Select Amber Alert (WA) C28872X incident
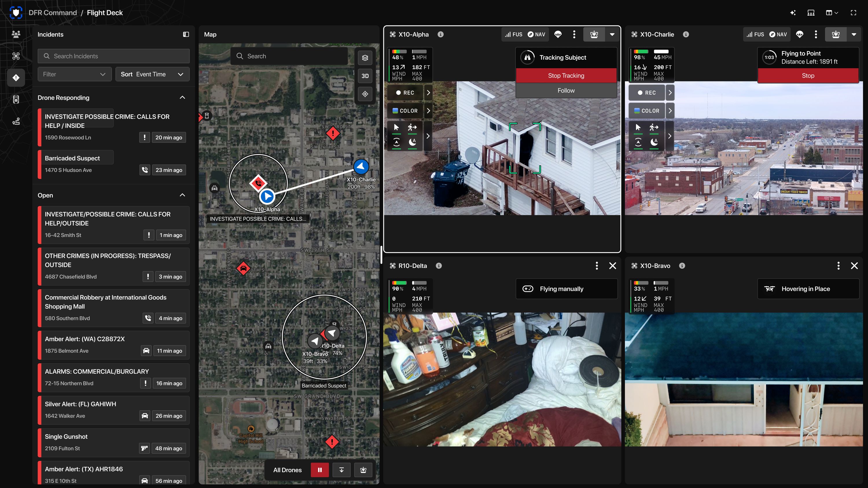This screenshot has width=868, height=488. (113, 345)
